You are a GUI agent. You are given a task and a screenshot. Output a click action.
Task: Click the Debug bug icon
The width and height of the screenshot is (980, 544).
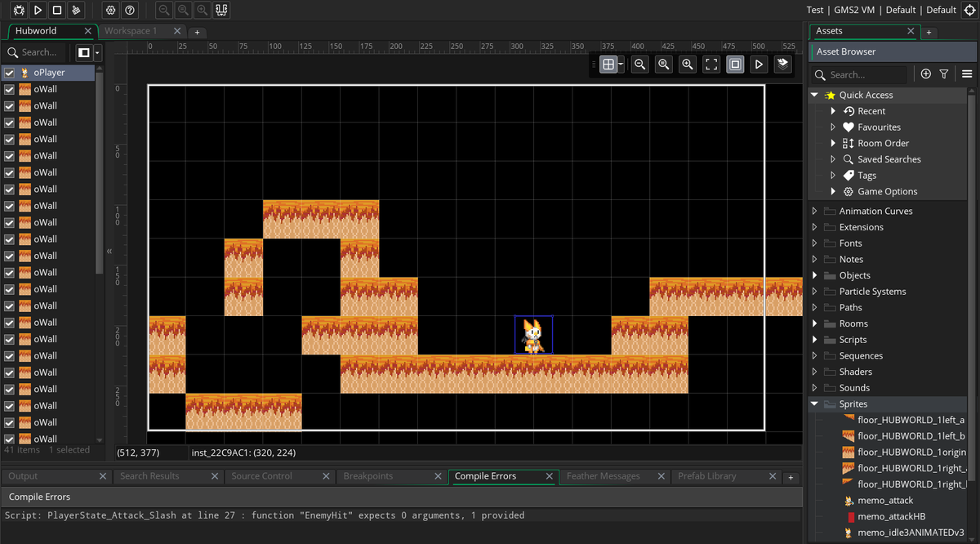18,10
